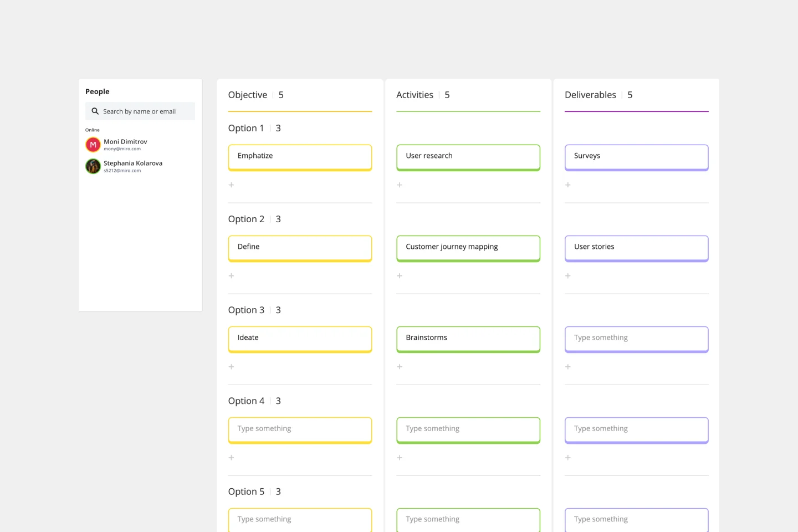
Task: Click the empty Activities card in Option 5
Action: click(x=468, y=520)
